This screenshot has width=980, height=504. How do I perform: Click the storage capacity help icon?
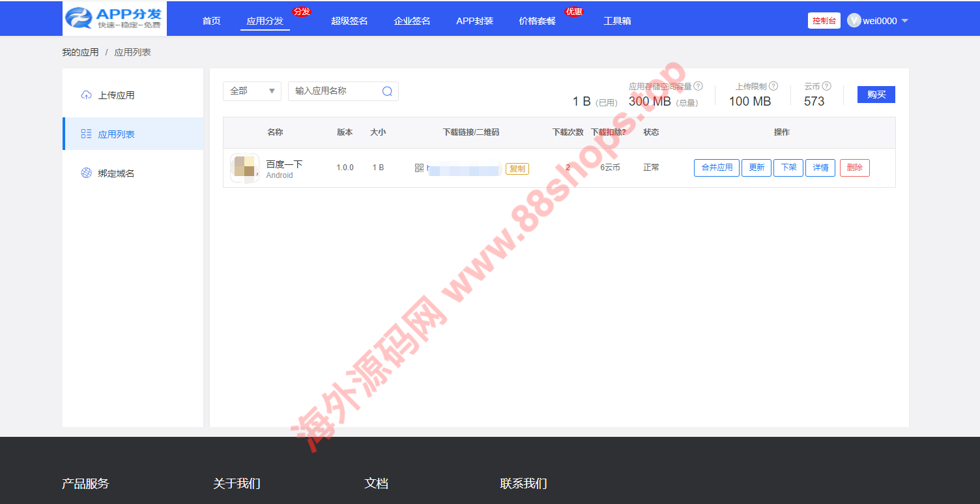click(x=698, y=86)
